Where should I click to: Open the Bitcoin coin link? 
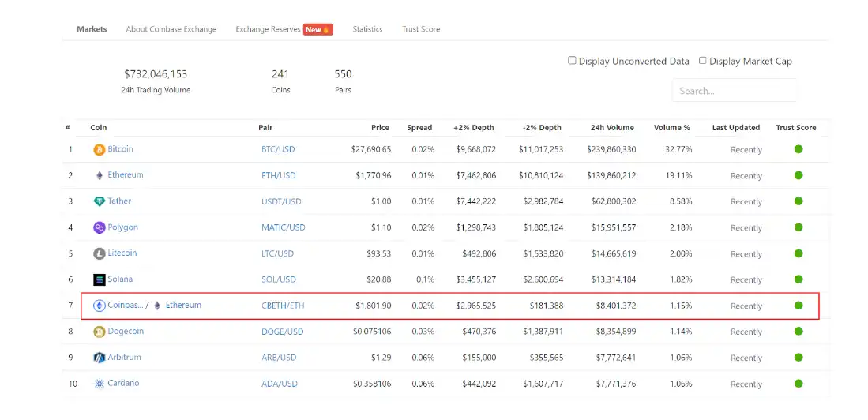tap(120, 149)
